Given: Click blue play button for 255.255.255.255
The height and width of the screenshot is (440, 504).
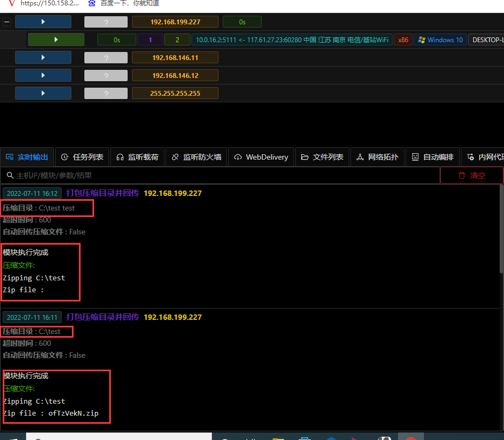Looking at the screenshot, I should (43, 93).
